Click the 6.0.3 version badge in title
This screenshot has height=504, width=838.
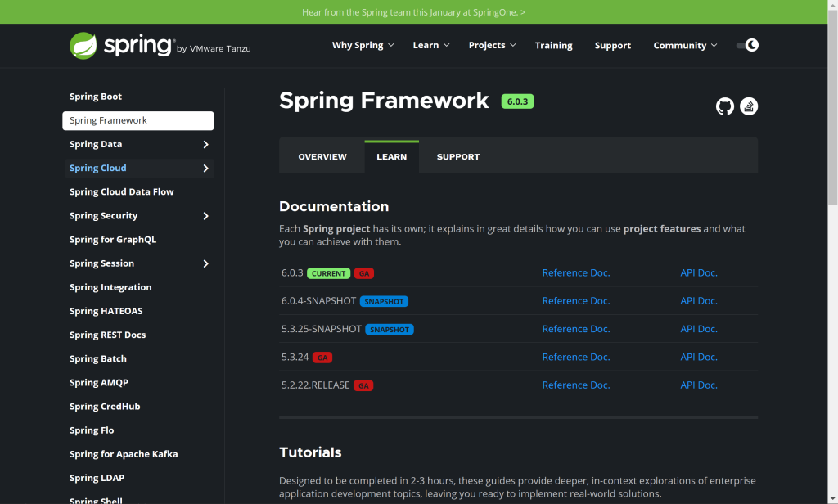517,101
